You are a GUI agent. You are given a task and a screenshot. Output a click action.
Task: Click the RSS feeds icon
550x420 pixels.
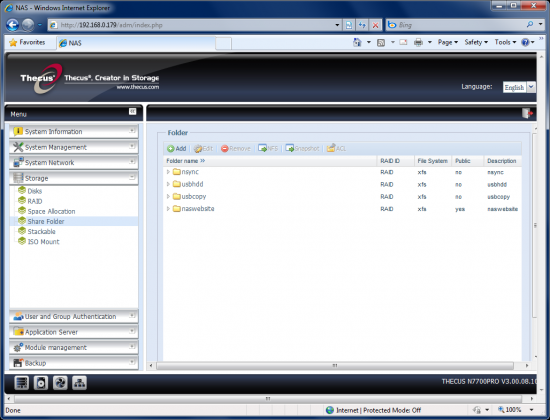pyautogui.click(x=381, y=42)
